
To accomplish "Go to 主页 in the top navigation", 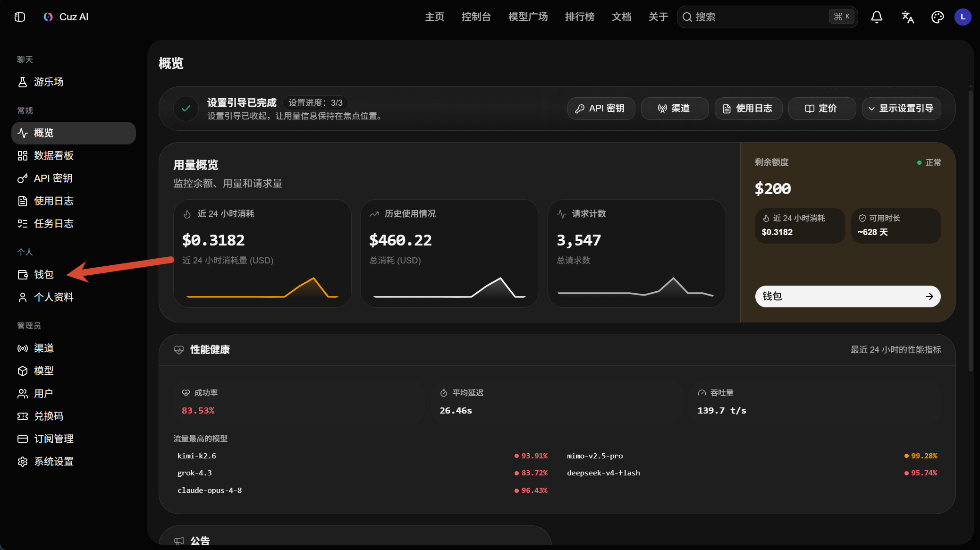I will [x=435, y=17].
